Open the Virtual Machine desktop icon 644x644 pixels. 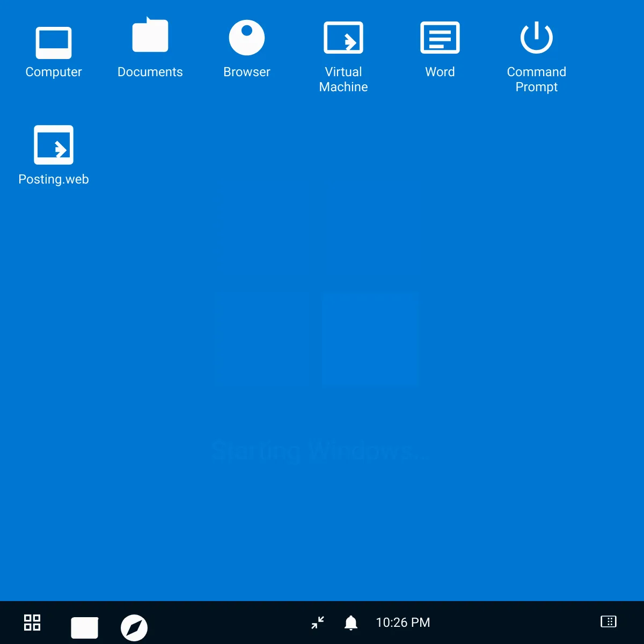click(343, 38)
